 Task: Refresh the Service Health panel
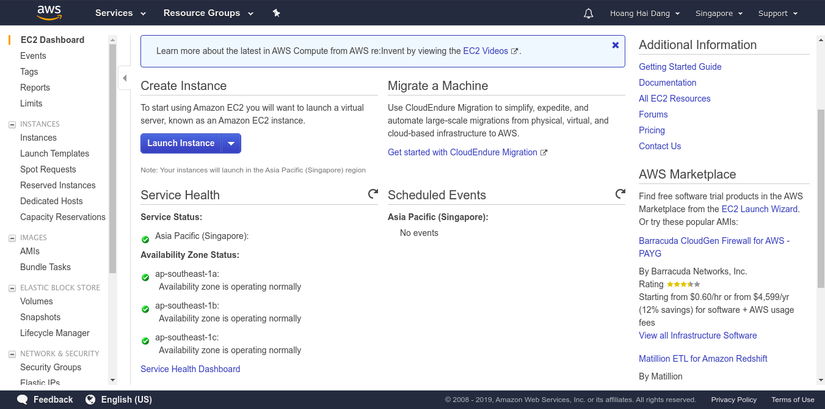pos(373,194)
